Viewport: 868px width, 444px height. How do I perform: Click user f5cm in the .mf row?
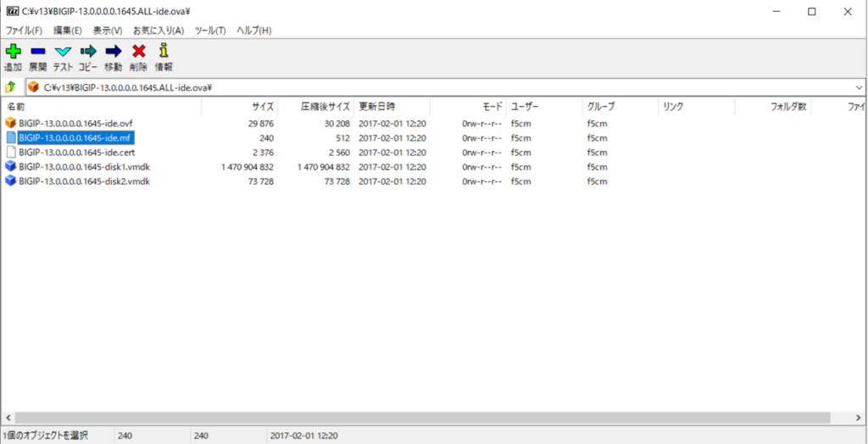tap(520, 137)
